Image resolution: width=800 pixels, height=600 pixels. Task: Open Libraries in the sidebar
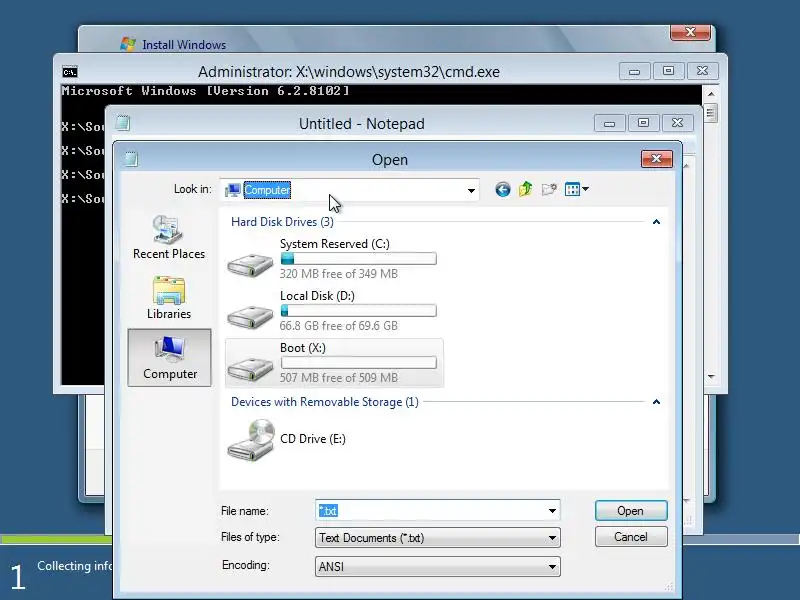[x=169, y=298]
